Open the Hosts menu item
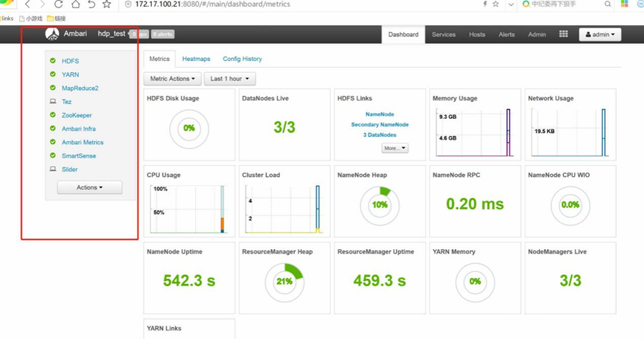The image size is (644, 339). pyautogui.click(x=476, y=34)
